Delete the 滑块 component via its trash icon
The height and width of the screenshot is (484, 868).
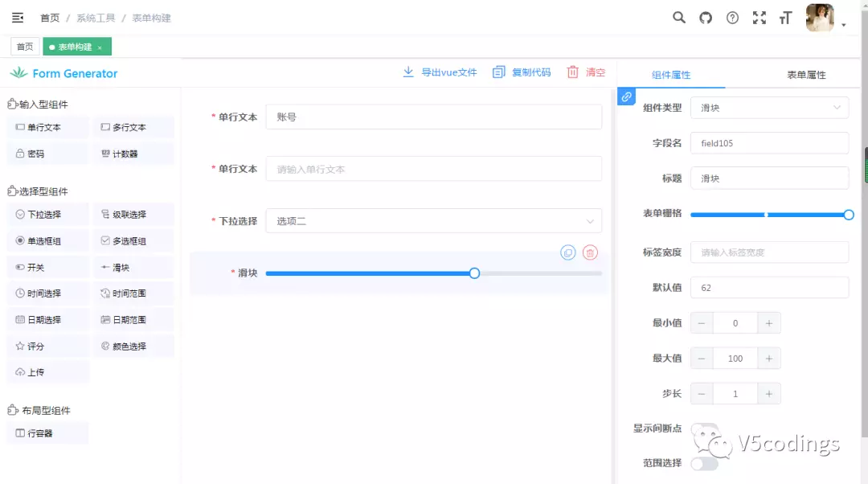pos(591,252)
